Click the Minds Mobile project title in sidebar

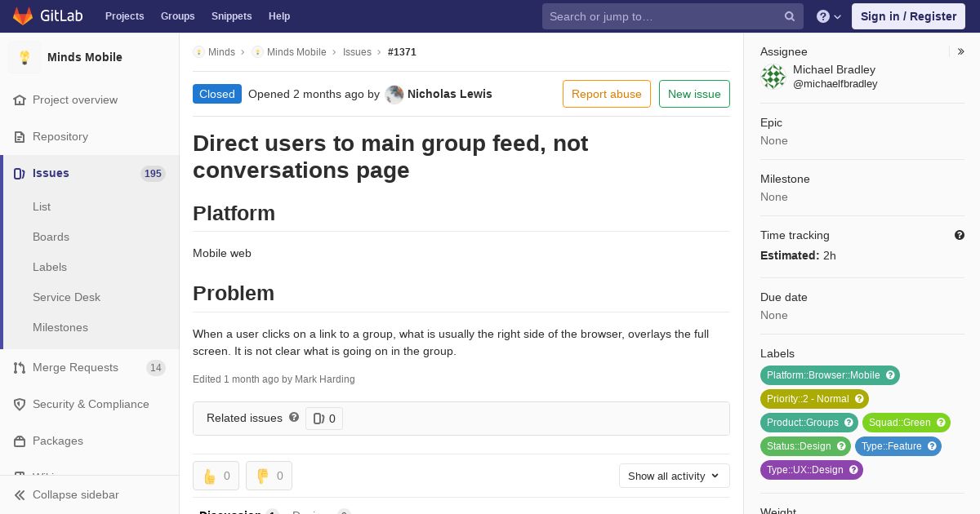point(85,57)
